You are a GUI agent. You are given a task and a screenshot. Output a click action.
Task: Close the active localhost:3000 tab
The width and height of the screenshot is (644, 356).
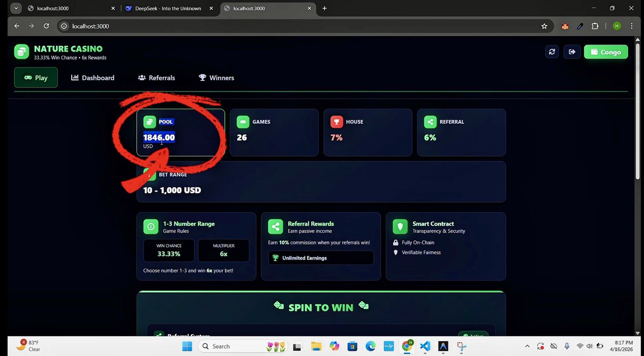[x=309, y=9]
